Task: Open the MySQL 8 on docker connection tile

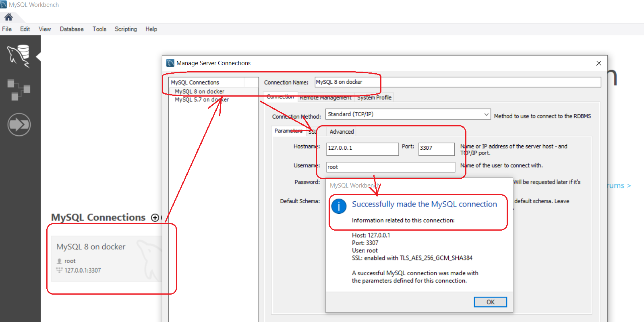Action: tap(107, 258)
